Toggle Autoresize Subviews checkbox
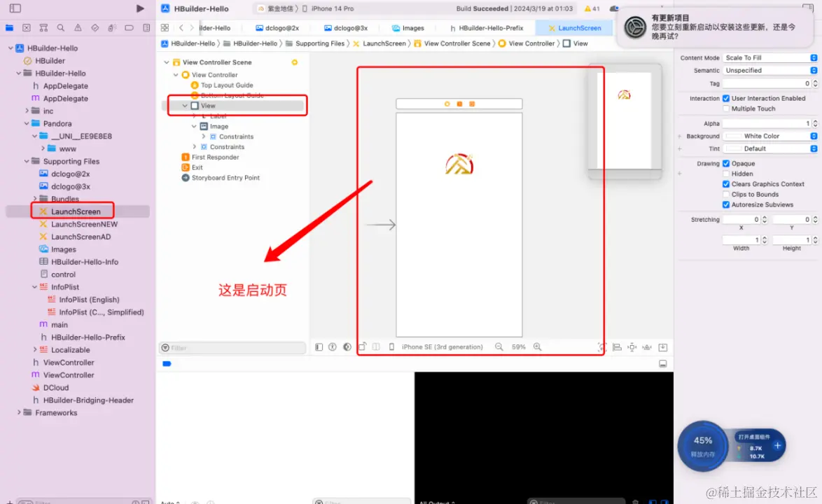Image resolution: width=822 pixels, height=504 pixels. 726,205
